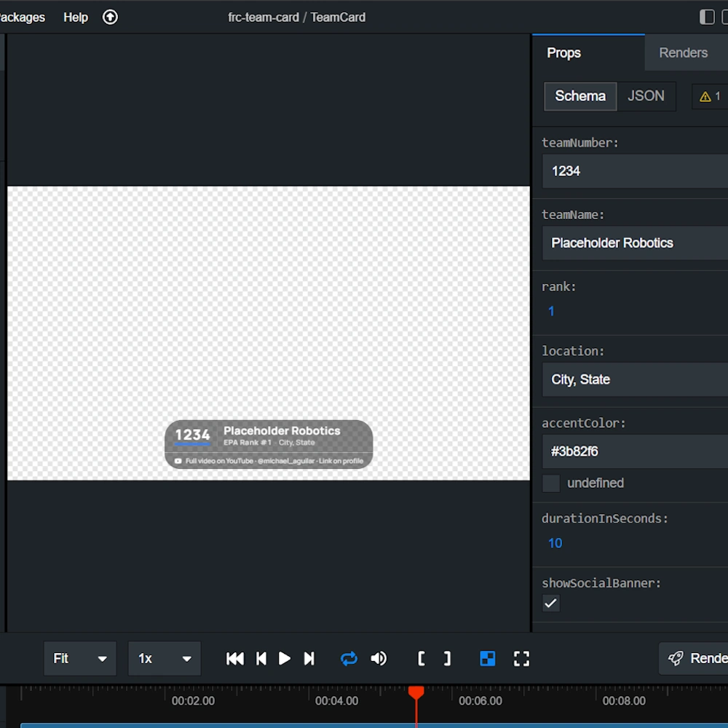The image size is (728, 728).
Task: Toggle the transparency checkerboard background
Action: tap(488, 658)
